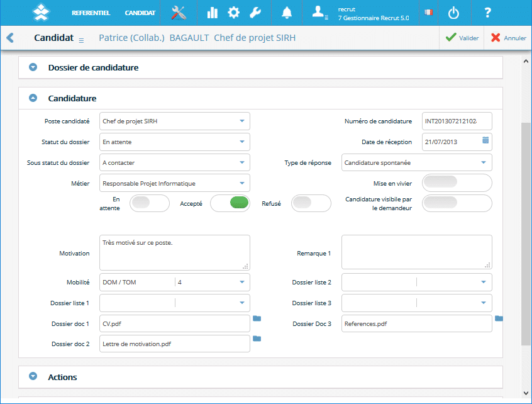Collapse the Candidature section
The image size is (532, 404).
33,98
